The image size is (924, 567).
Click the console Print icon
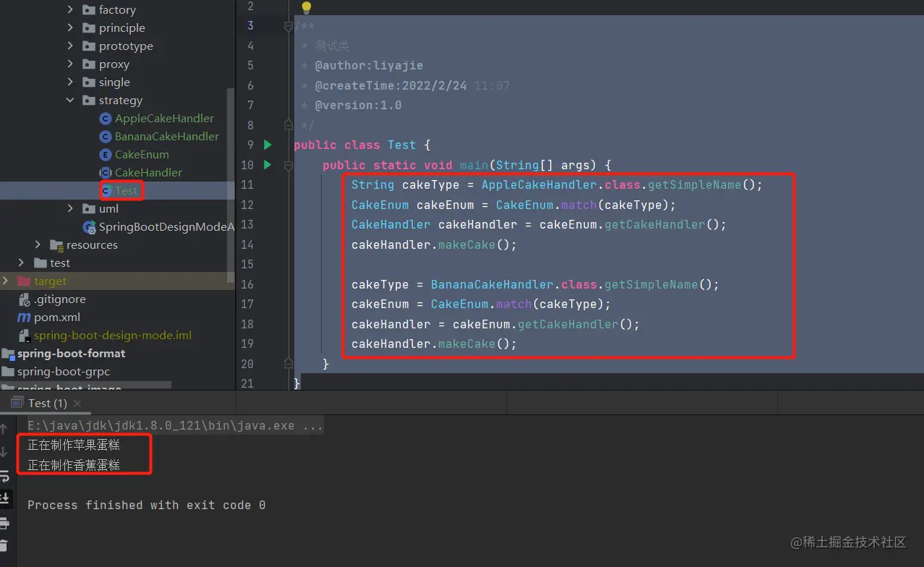pyautogui.click(x=4, y=522)
